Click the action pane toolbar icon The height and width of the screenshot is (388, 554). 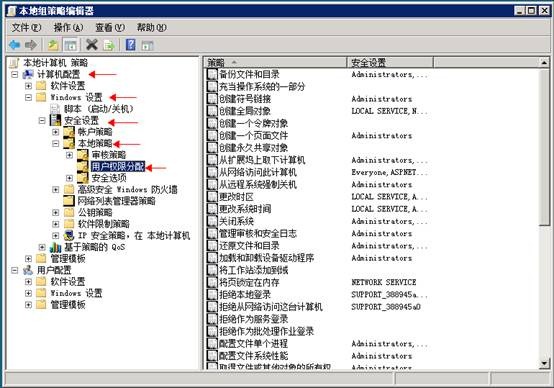pos(147,45)
